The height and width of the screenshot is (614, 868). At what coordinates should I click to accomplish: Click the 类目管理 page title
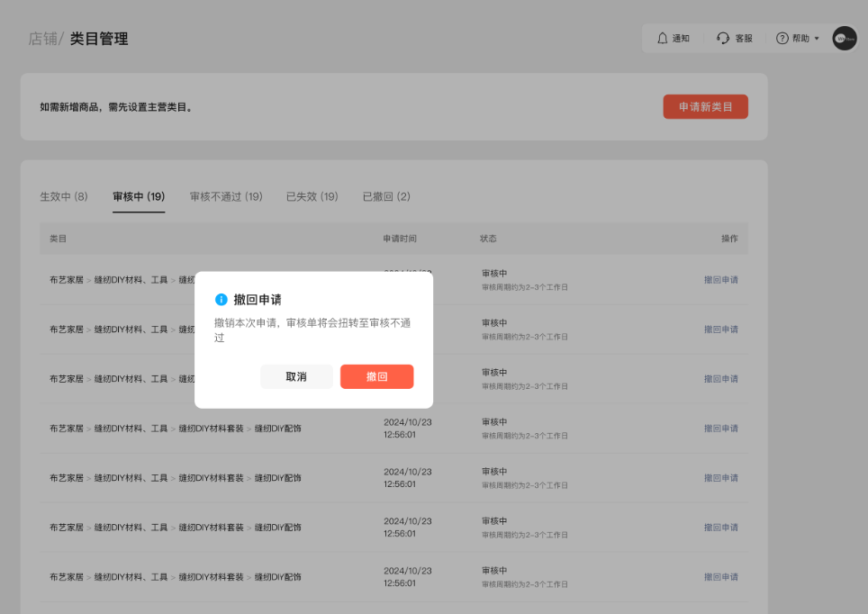98,39
